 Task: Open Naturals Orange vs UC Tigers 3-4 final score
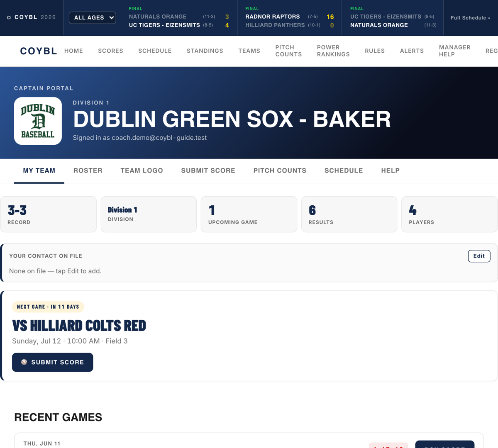coord(179,18)
